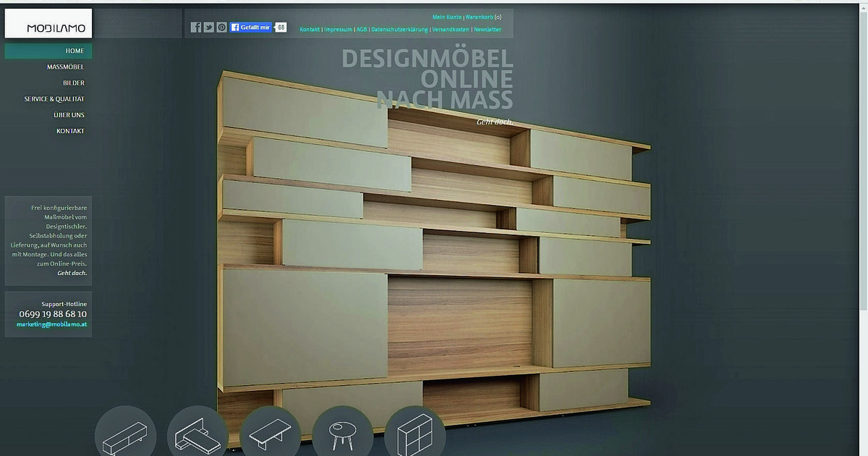Open the Mein Konto link
868x456 pixels.
(x=446, y=17)
